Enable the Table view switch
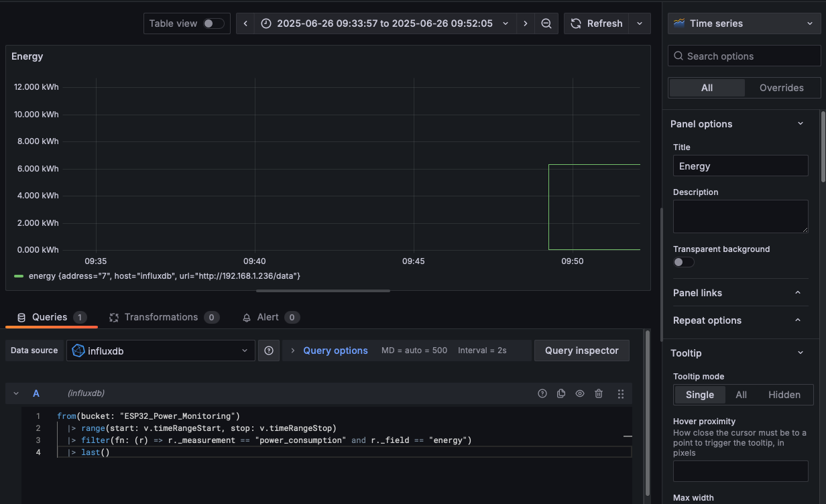The height and width of the screenshot is (504, 826). 214,23
